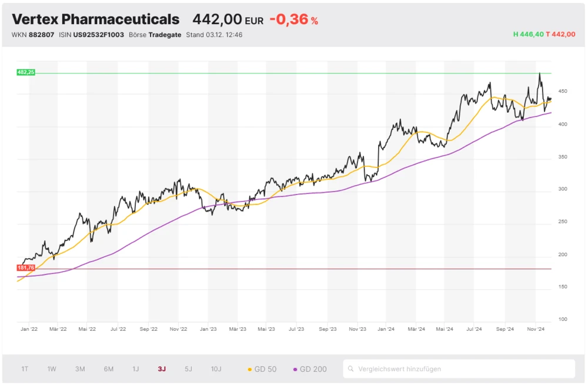Viewport: 588px width, 389px height.
Task: Click the green high marker label 482,25
Action: [26, 72]
